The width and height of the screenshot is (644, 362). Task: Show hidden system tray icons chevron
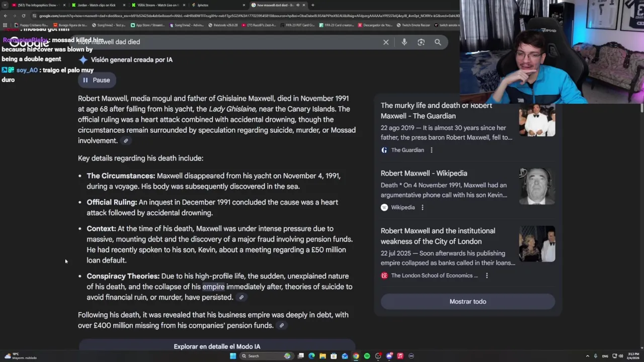(x=587, y=356)
